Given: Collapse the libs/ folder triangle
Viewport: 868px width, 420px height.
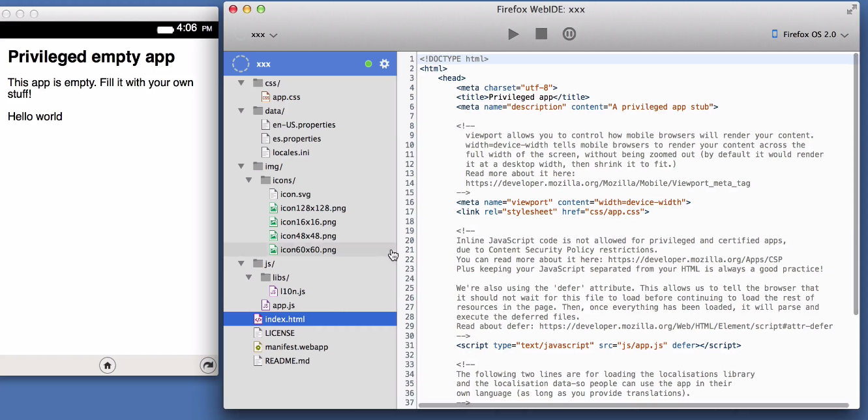Looking at the screenshot, I should coord(249,277).
